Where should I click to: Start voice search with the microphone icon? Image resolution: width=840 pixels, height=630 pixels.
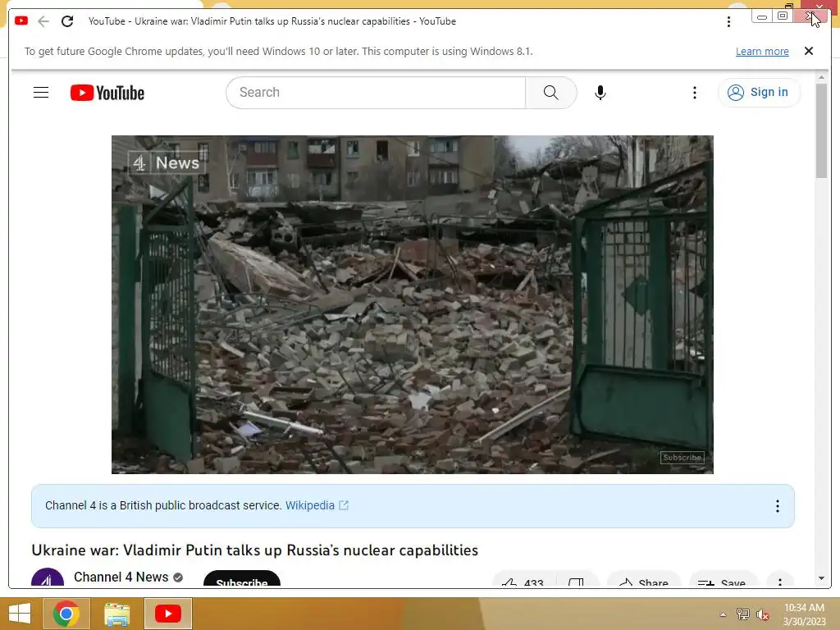pyautogui.click(x=600, y=93)
